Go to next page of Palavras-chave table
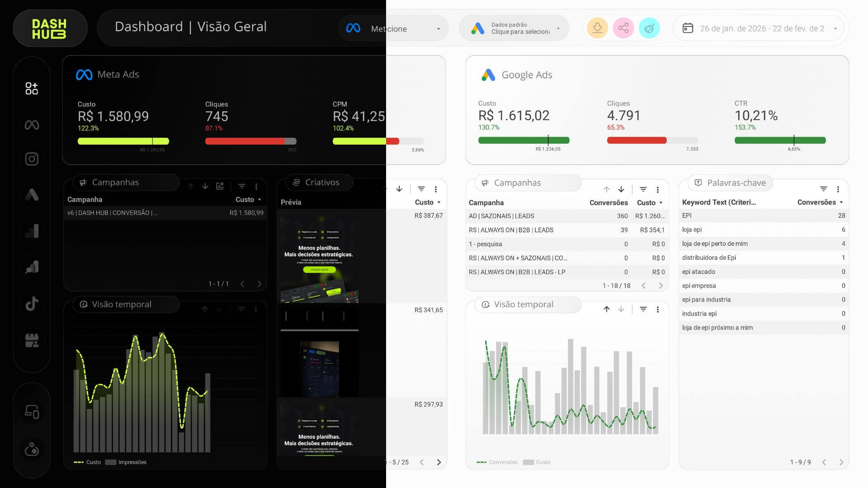 (841, 462)
